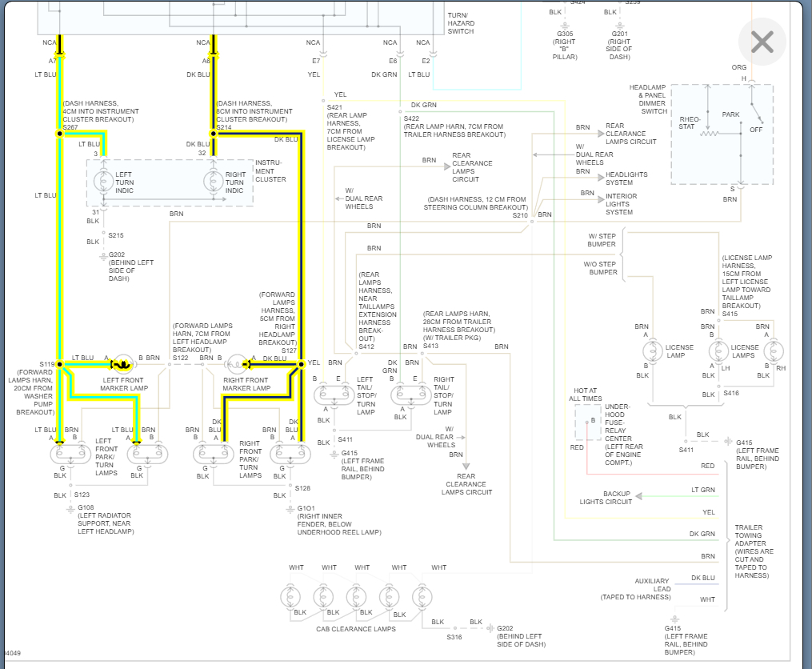Click the "RHEO-STAT" label
Screen dimensions: 812x669
[690, 122]
